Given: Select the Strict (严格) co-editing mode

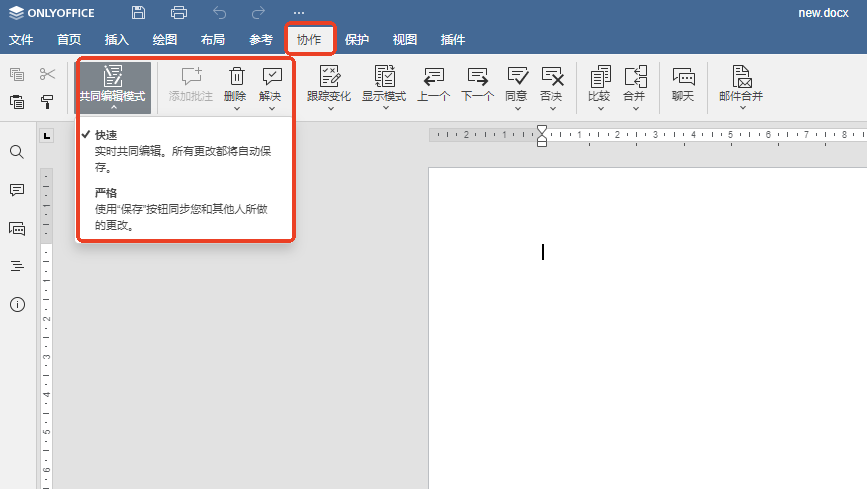Looking at the screenshot, I should [106, 193].
